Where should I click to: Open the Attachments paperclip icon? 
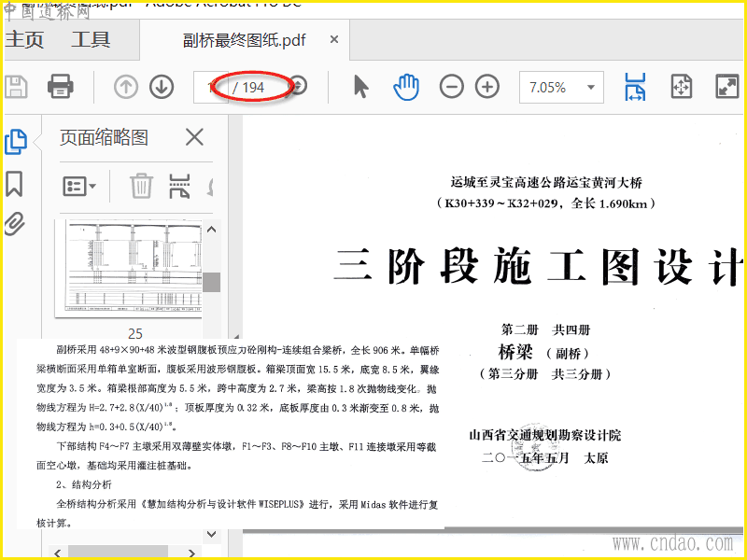[x=14, y=224]
